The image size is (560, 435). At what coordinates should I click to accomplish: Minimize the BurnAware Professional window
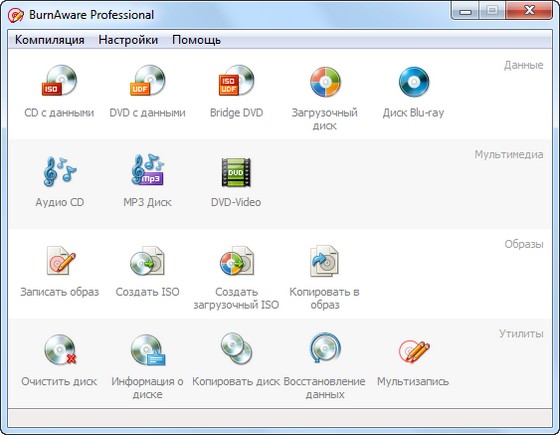[x=465, y=11]
